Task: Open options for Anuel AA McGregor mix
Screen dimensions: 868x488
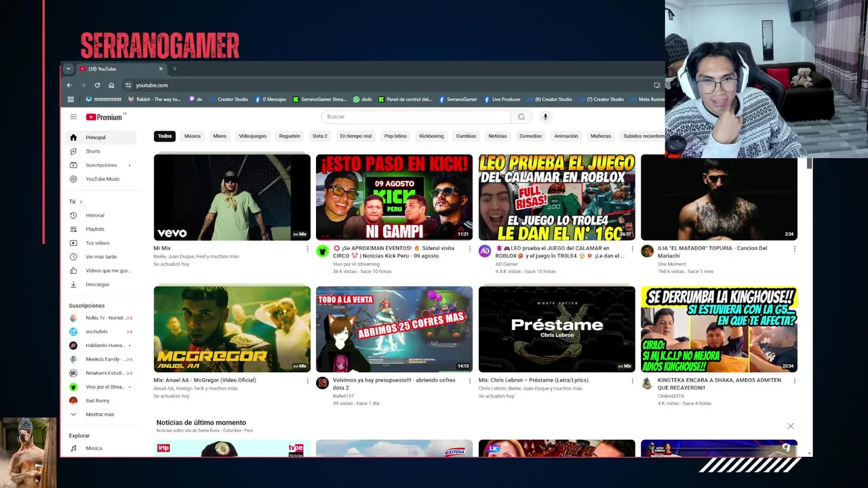Action: (307, 381)
